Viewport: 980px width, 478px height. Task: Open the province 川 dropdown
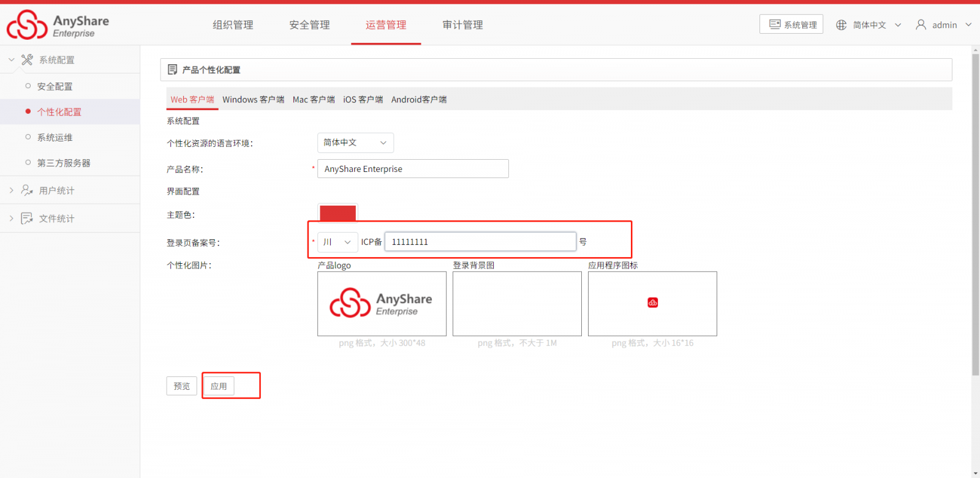tap(337, 242)
